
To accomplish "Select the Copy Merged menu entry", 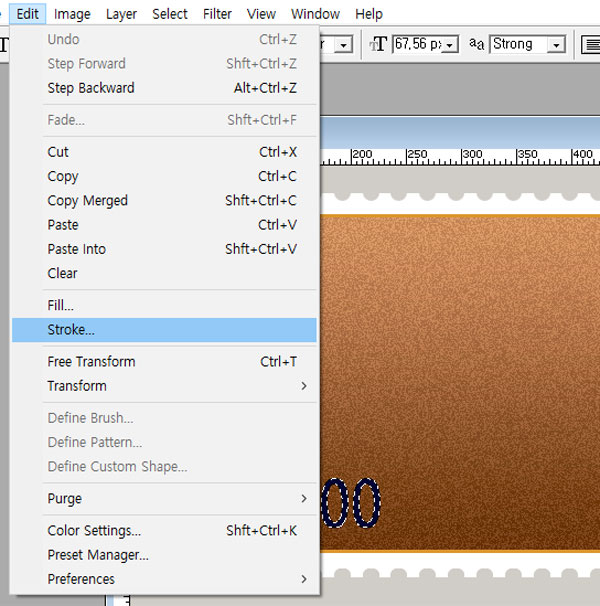I will 164,201.
